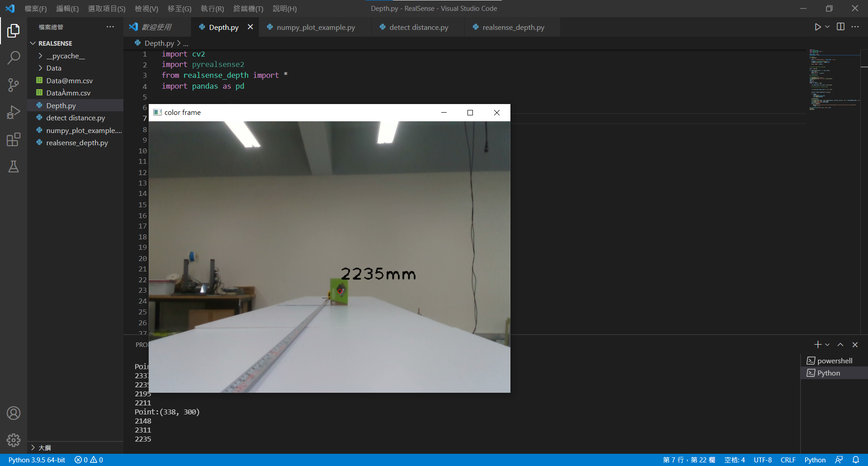Open the Extensions view
Image resolution: width=868 pixels, height=466 pixels.
(14, 139)
